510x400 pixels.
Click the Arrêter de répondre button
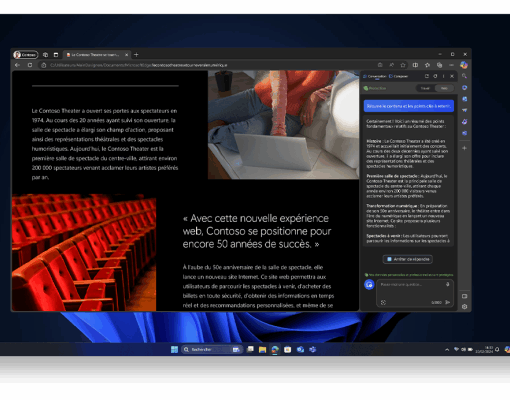click(408, 259)
